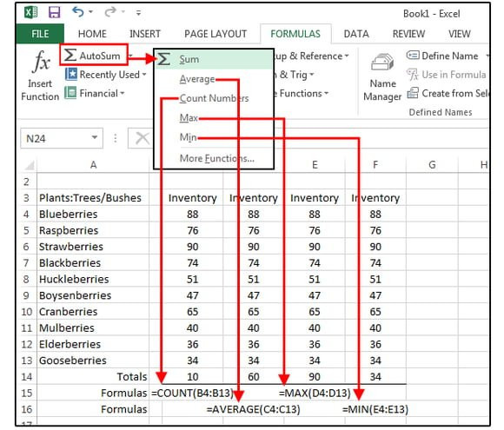Select More Functions... menu entry
Image resolution: width=504 pixels, height=430 pixels.
(217, 158)
